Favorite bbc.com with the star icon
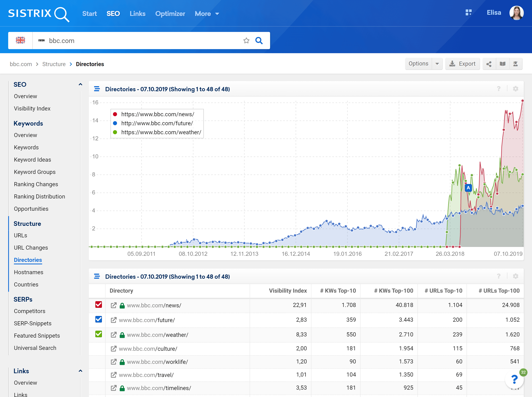This screenshot has width=532, height=397. [246, 40]
